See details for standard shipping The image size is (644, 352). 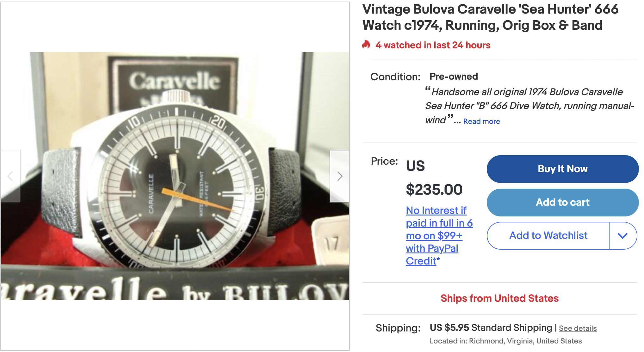click(578, 328)
